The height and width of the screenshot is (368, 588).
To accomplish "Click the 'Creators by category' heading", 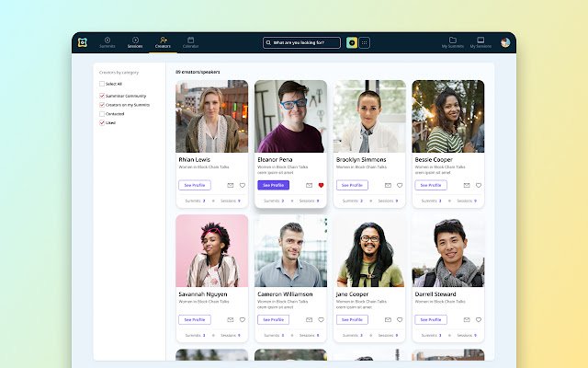I will (x=119, y=73).
